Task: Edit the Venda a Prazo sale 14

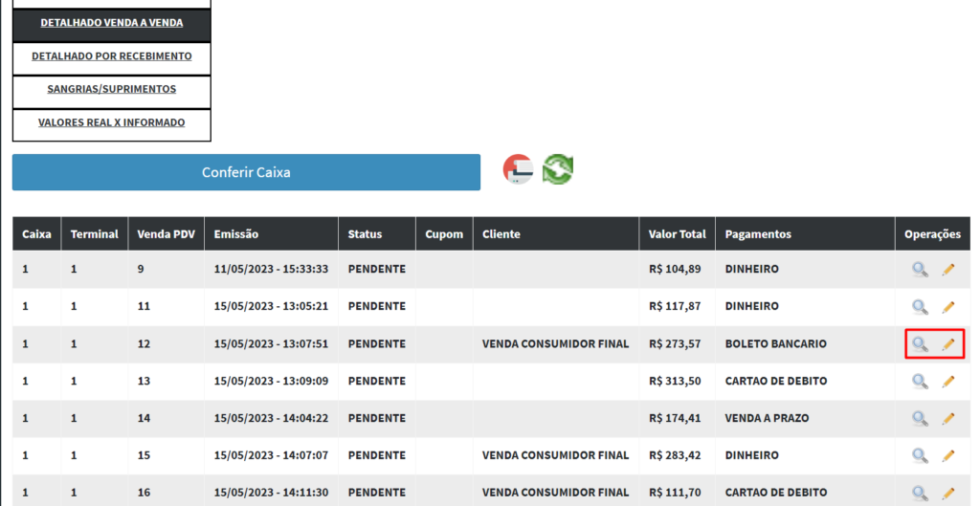Action: (948, 419)
